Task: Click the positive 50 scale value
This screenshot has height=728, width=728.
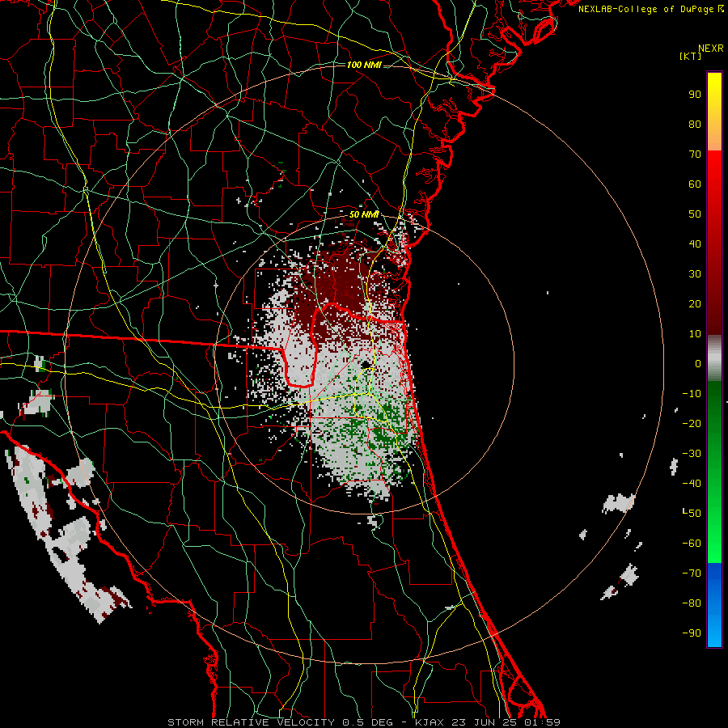Action: (x=695, y=214)
